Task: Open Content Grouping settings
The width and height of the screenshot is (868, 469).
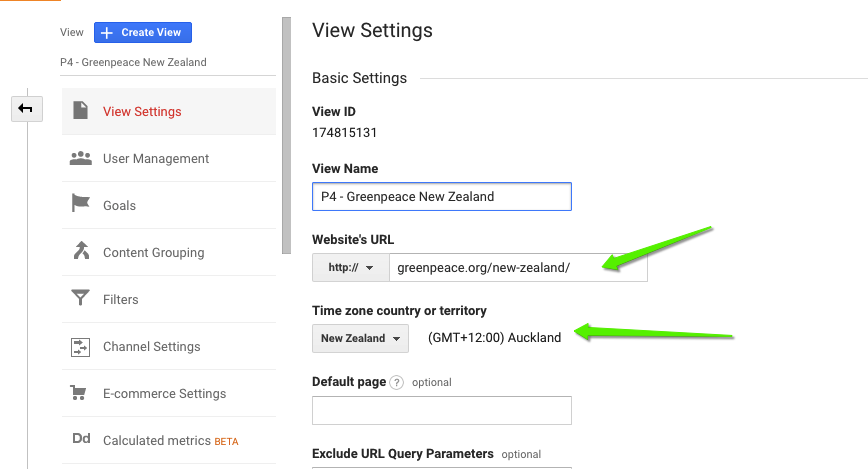Action: click(169, 252)
